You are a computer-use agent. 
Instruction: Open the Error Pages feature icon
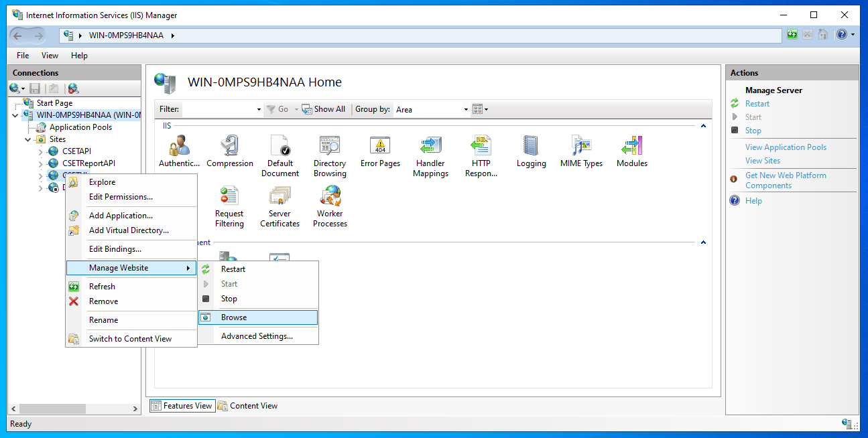[x=380, y=151]
